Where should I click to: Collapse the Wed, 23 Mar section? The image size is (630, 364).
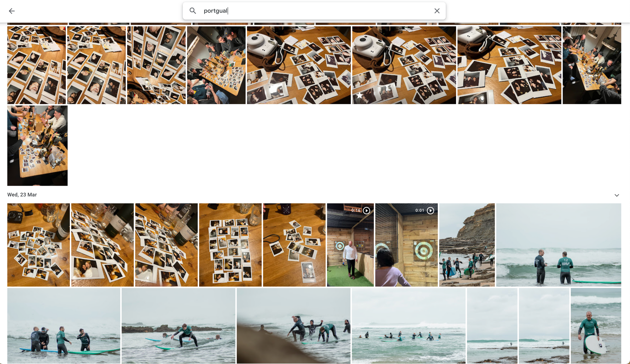pos(616,195)
